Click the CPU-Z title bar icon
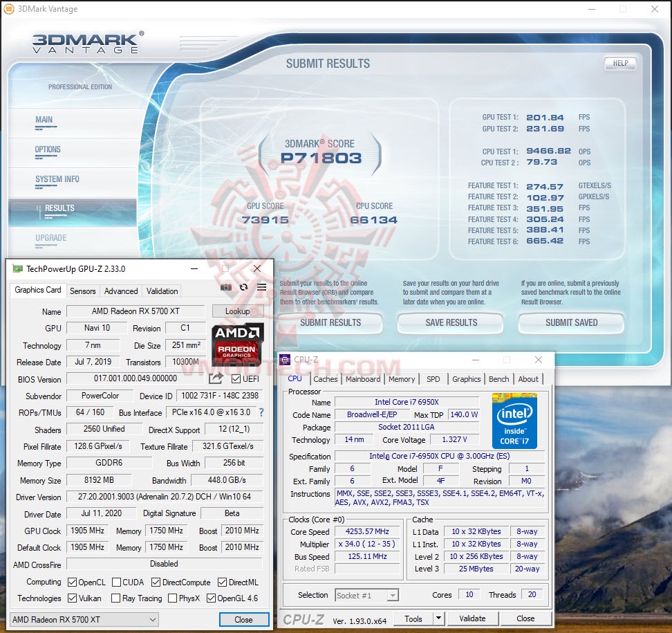 click(x=285, y=359)
